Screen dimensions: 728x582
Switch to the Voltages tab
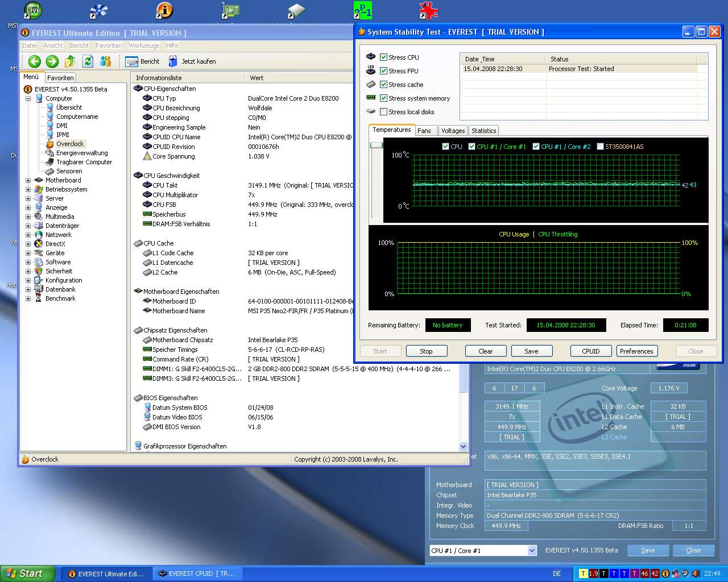click(453, 131)
